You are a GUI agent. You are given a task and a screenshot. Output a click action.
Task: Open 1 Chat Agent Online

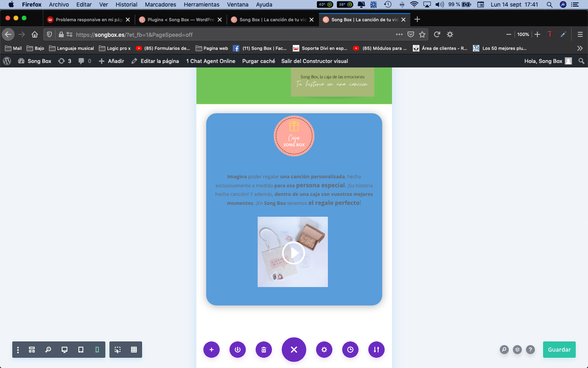[211, 61]
